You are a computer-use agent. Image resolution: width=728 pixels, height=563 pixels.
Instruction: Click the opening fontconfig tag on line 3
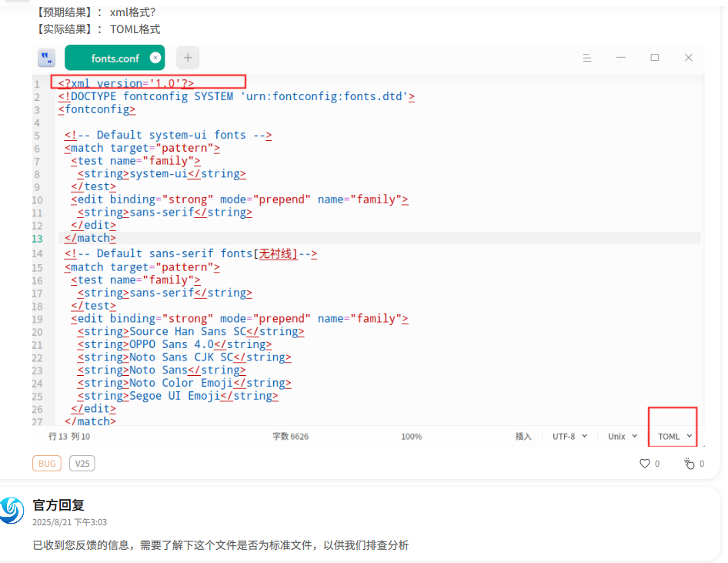coord(97,109)
